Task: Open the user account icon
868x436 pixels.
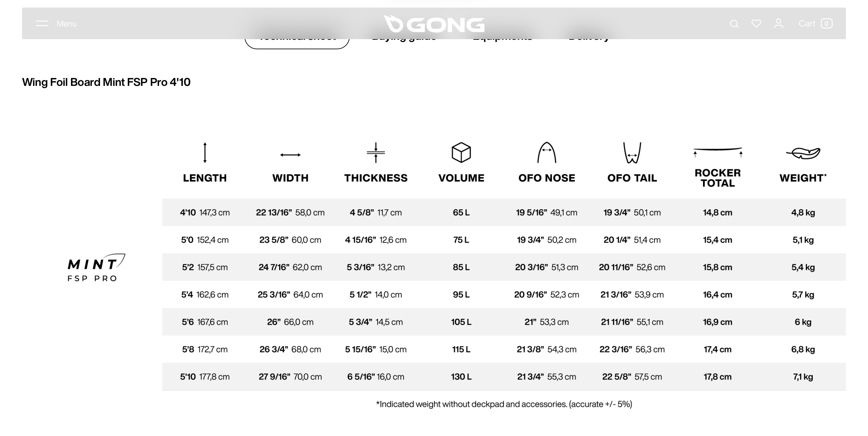Action: click(x=778, y=24)
